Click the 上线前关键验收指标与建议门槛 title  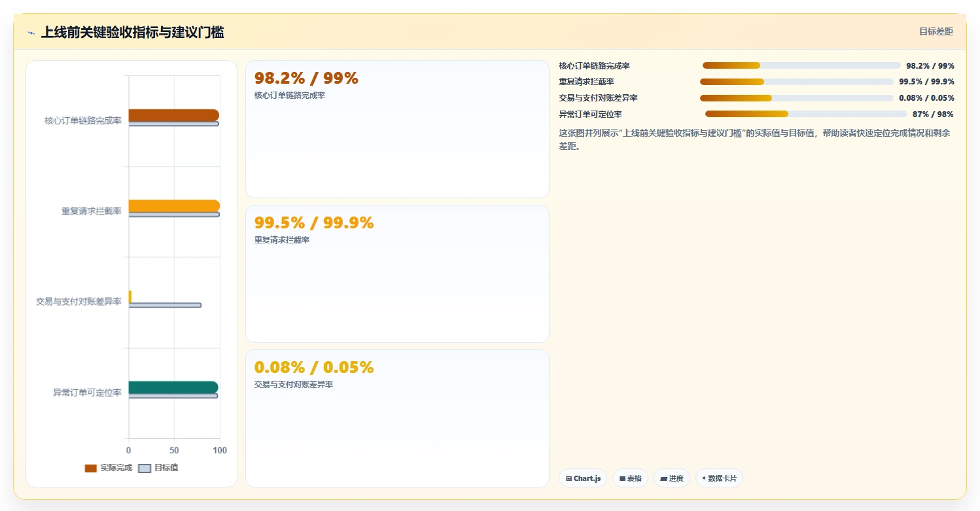(132, 32)
